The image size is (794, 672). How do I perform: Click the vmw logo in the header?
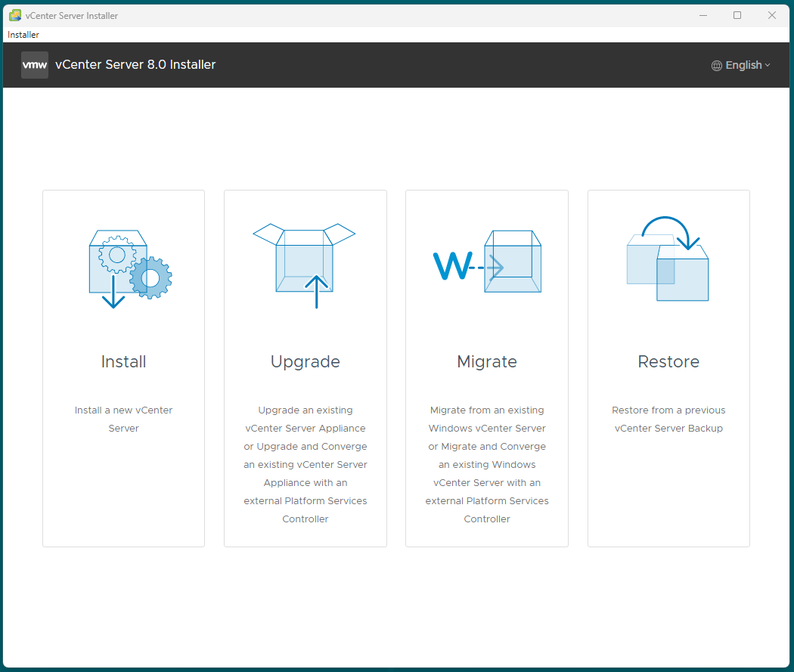35,65
